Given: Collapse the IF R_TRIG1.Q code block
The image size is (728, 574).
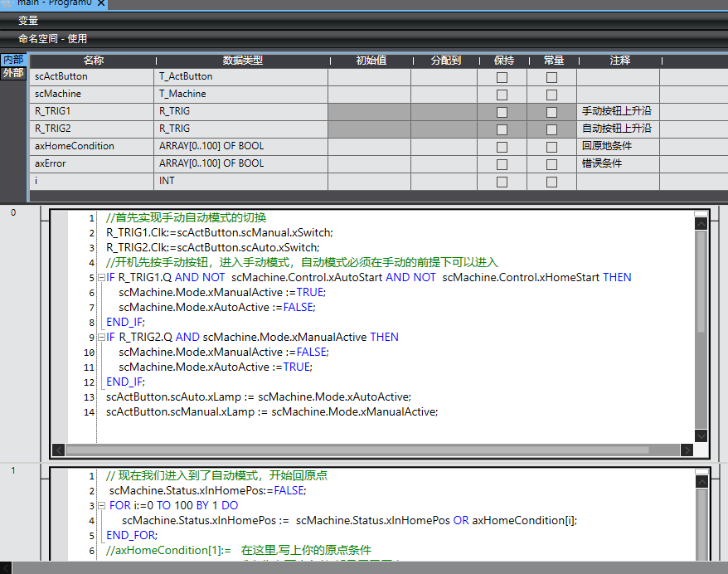Looking at the screenshot, I should coord(100,278).
